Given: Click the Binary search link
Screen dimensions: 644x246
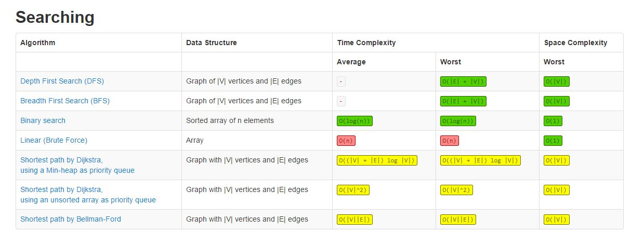Looking at the screenshot, I should 43,120.
